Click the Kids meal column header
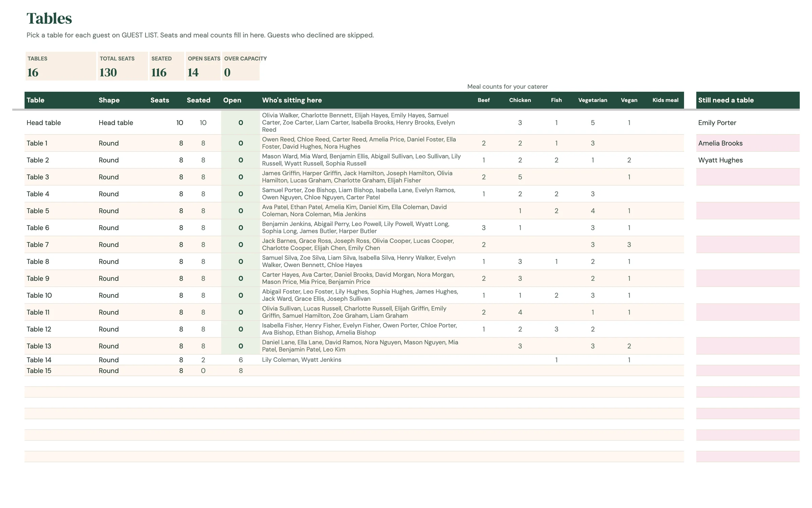812x508 pixels. pos(665,100)
